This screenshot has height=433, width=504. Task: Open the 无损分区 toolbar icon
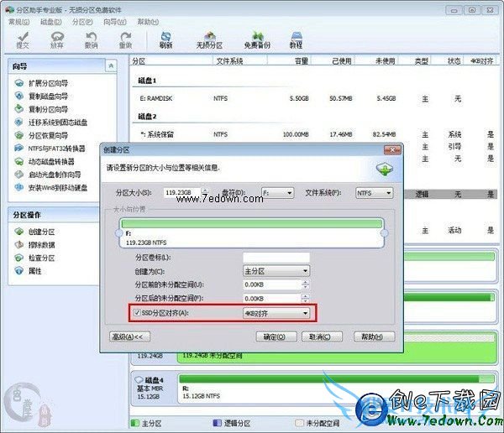pos(209,39)
